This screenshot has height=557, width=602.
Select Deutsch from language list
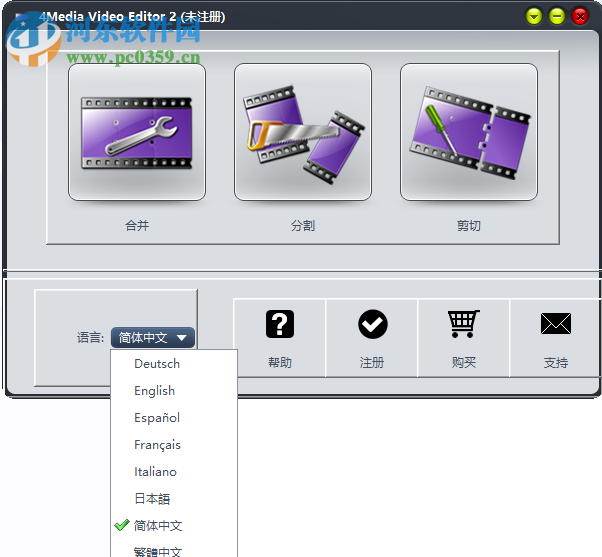[x=174, y=364]
